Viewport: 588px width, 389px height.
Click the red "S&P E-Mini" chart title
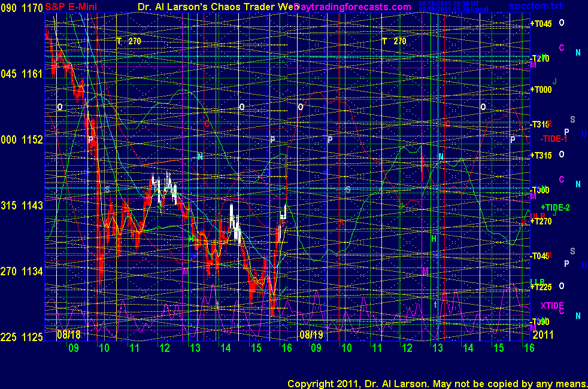(71, 7)
